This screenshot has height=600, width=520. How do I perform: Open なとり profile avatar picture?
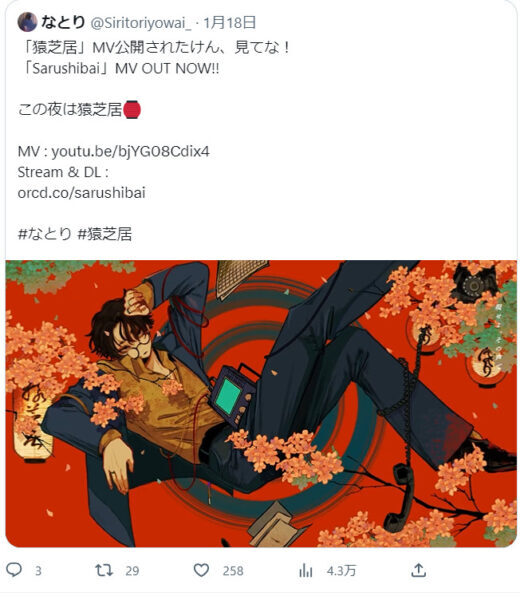27,22
